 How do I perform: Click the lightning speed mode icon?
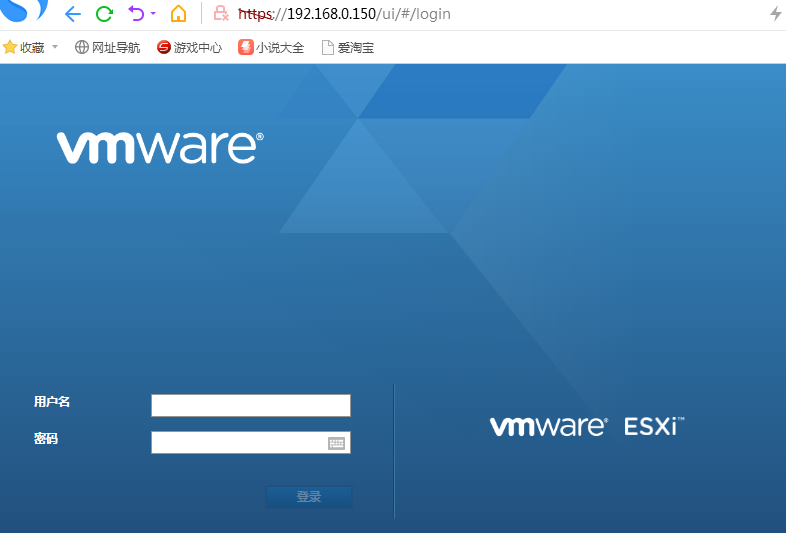coord(776,14)
